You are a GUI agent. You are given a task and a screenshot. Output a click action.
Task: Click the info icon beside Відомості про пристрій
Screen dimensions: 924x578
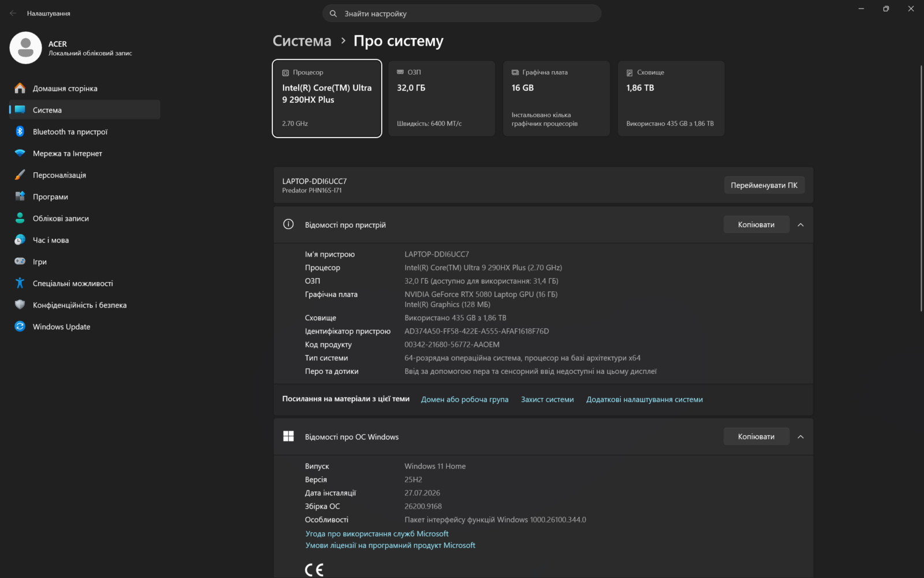click(x=288, y=224)
